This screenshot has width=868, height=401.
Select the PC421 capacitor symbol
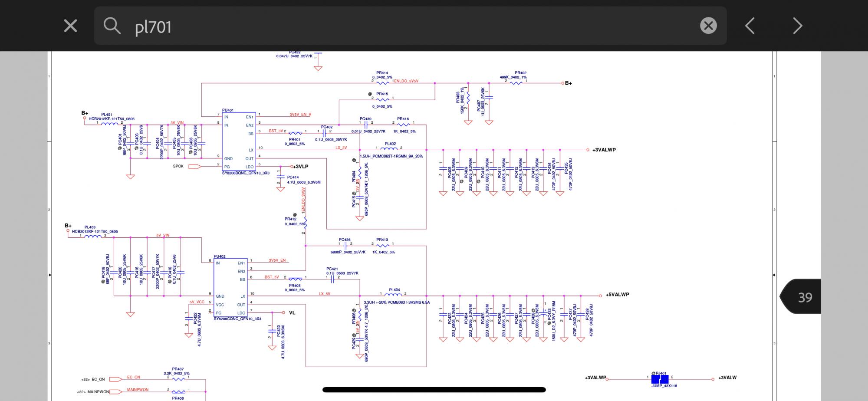tap(332, 279)
